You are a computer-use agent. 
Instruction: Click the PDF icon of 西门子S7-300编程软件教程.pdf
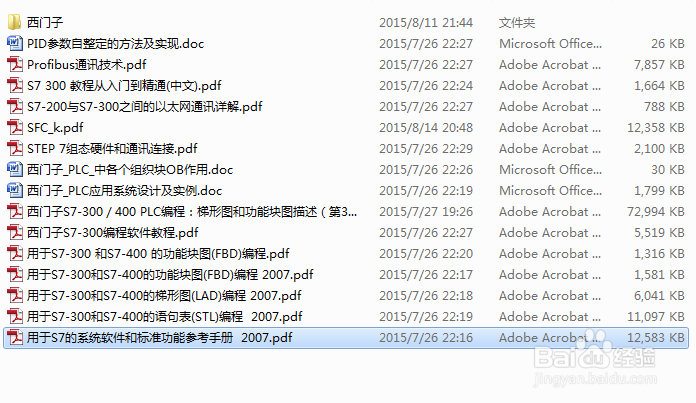[15, 232]
